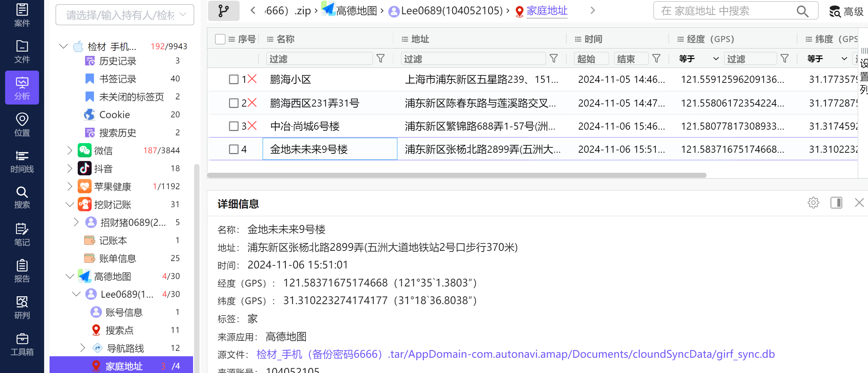Open the 工具箱 toolbox sidebar icon

point(22,344)
